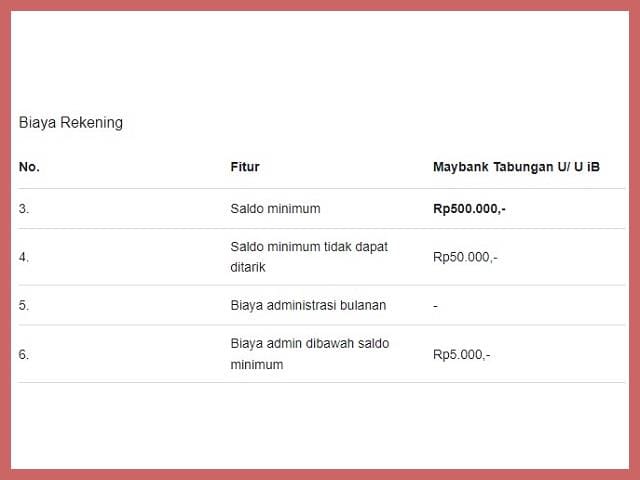Viewport: 640px width, 480px height.
Task: Select the 'No.' column header
Action: [x=29, y=167]
